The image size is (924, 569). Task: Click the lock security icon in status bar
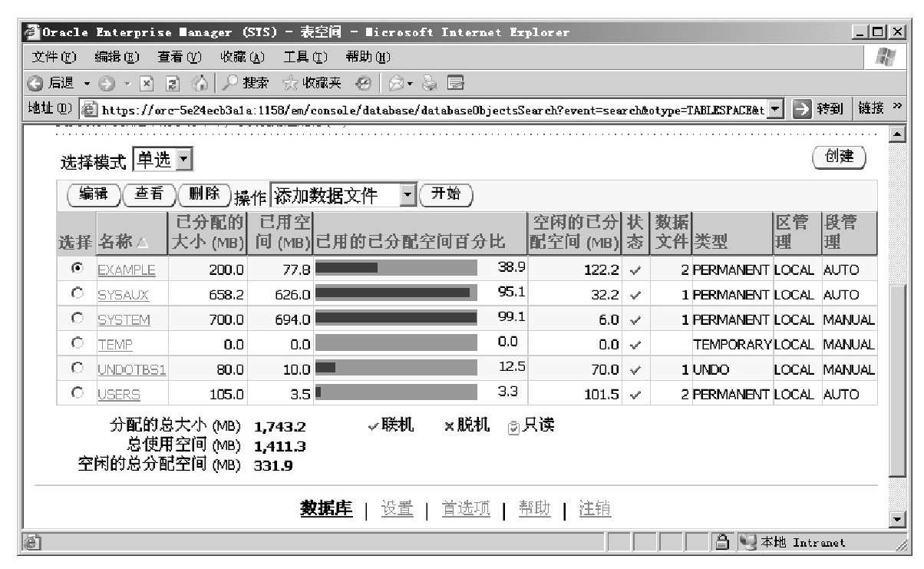pyautogui.click(x=721, y=542)
